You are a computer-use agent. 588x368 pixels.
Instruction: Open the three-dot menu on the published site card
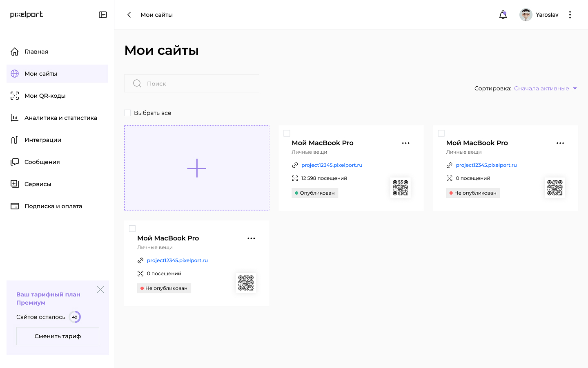pyautogui.click(x=405, y=143)
